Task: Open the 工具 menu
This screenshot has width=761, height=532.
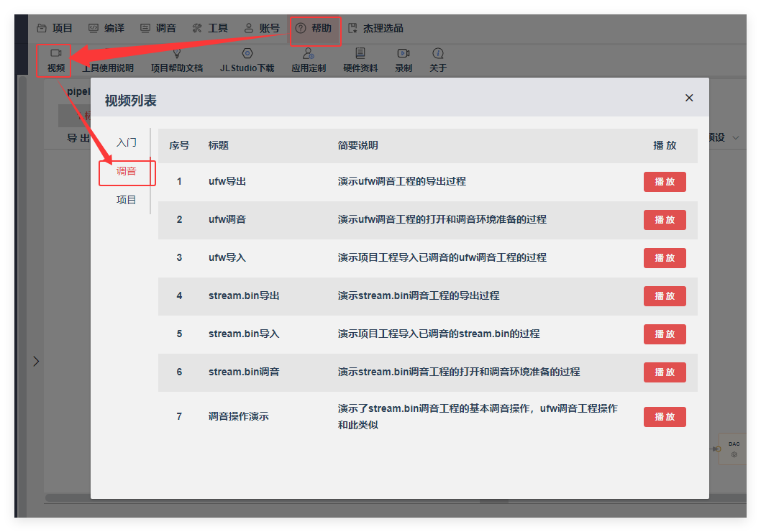Action: [209, 28]
